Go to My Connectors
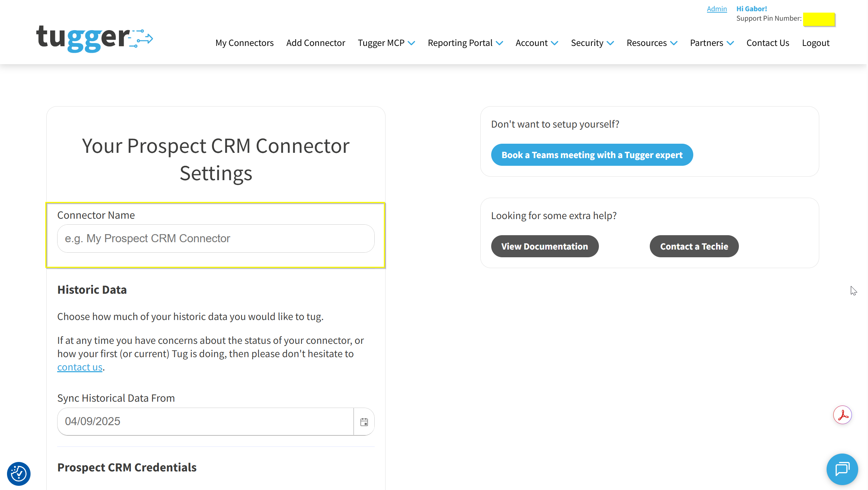The height and width of the screenshot is (490, 868). click(245, 43)
